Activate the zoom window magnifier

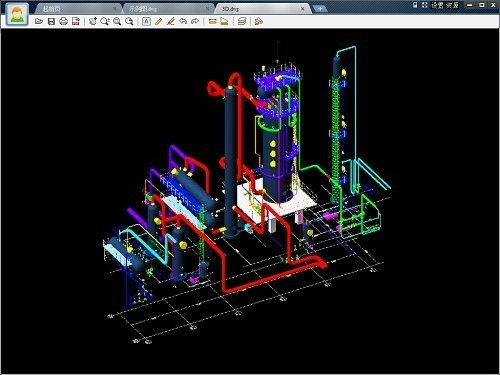tap(105, 22)
